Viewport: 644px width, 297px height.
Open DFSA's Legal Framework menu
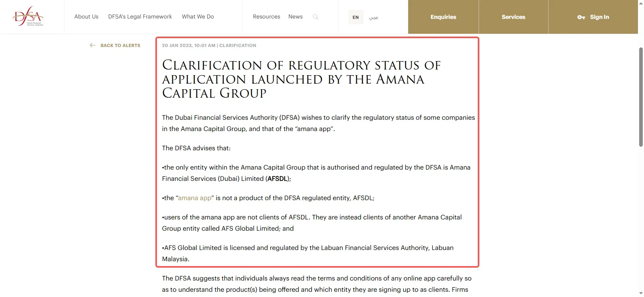[x=140, y=16]
